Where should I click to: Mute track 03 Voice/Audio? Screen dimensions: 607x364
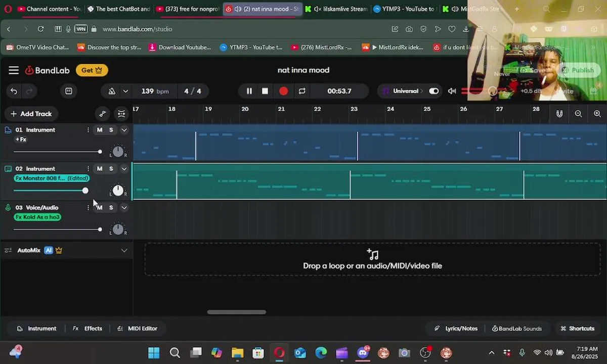100,208
